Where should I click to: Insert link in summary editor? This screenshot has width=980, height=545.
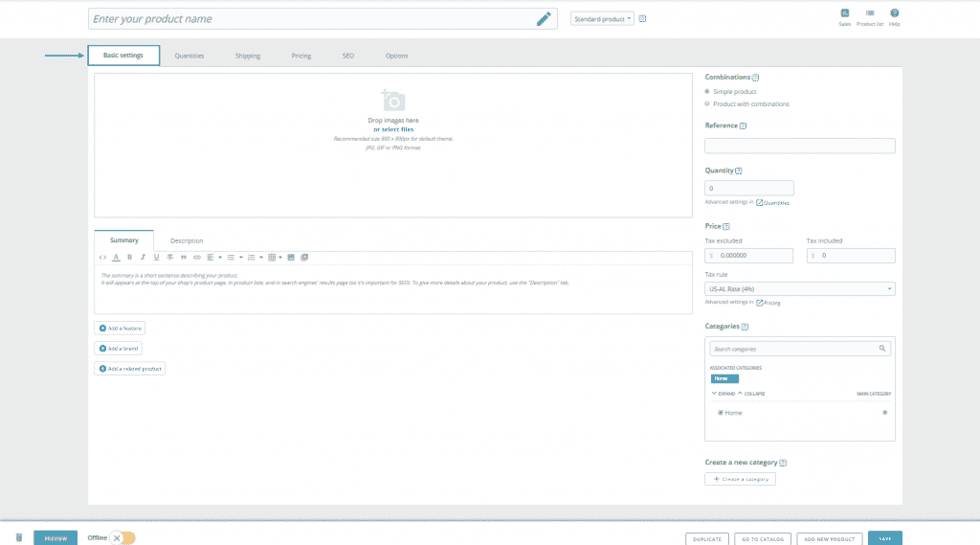pyautogui.click(x=197, y=257)
